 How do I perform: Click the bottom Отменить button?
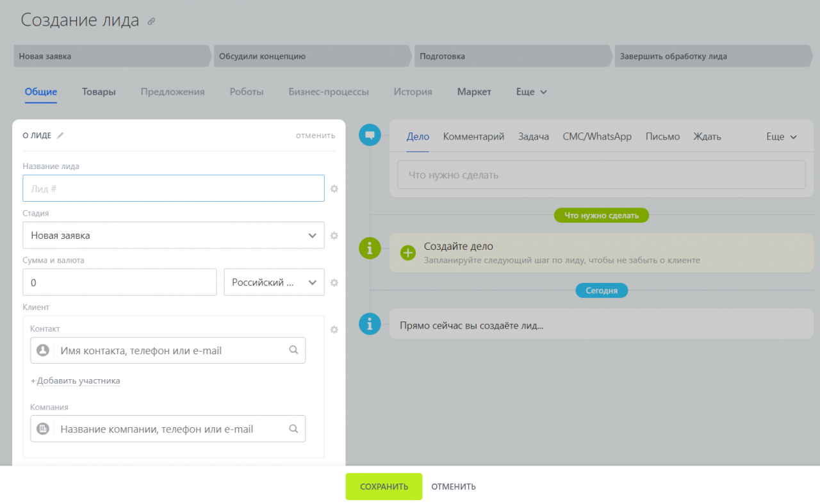[x=454, y=487]
